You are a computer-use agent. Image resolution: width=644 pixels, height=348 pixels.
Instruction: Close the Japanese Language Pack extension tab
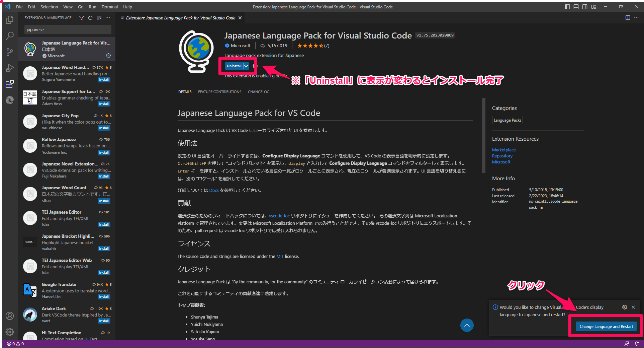pyautogui.click(x=240, y=18)
